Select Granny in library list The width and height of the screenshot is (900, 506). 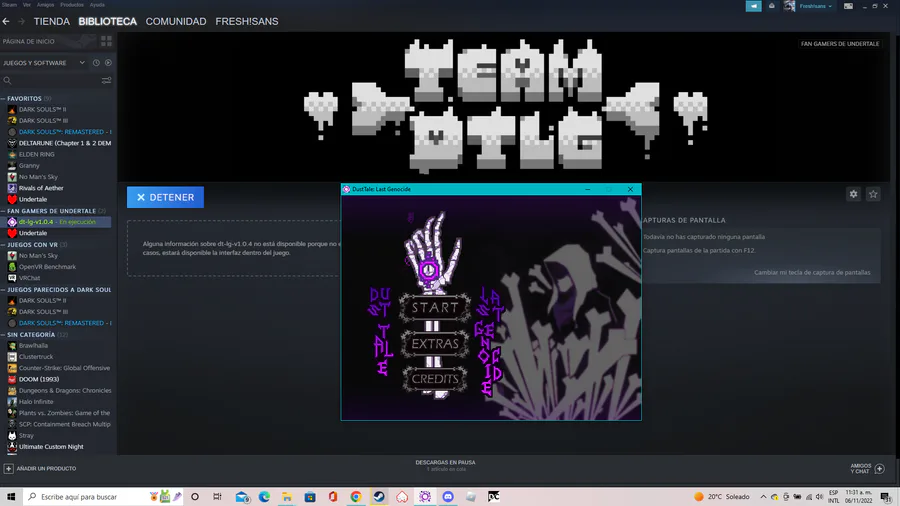coord(29,165)
